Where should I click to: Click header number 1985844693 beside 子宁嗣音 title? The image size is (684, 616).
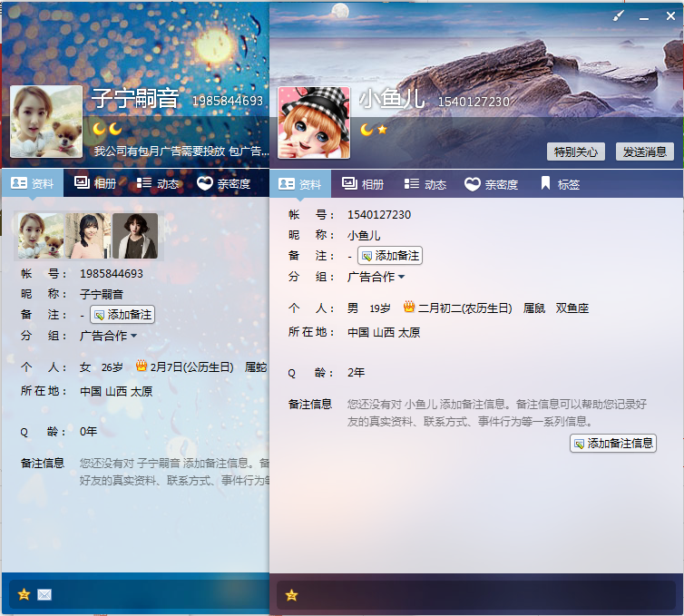(228, 101)
